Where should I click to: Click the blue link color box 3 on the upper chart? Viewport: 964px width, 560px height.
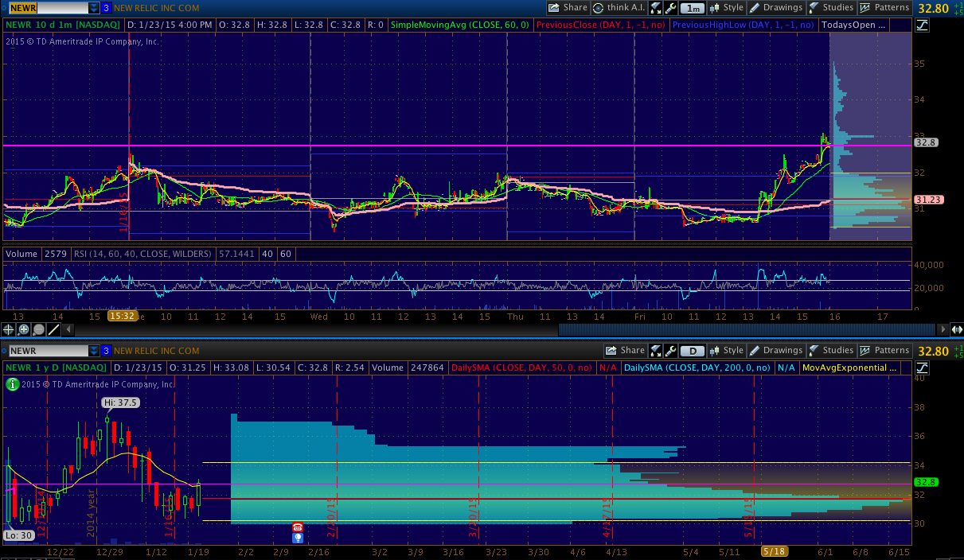coord(106,8)
